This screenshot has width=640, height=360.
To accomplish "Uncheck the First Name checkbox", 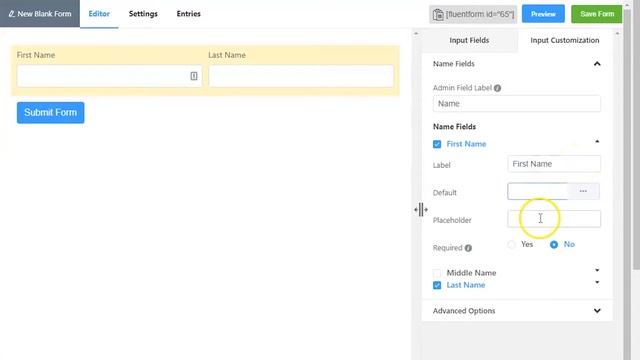I will 437,144.
